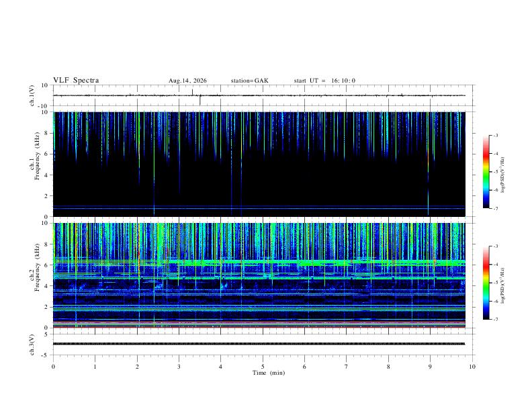Click the ch.3 black waveform band

click(x=259, y=344)
